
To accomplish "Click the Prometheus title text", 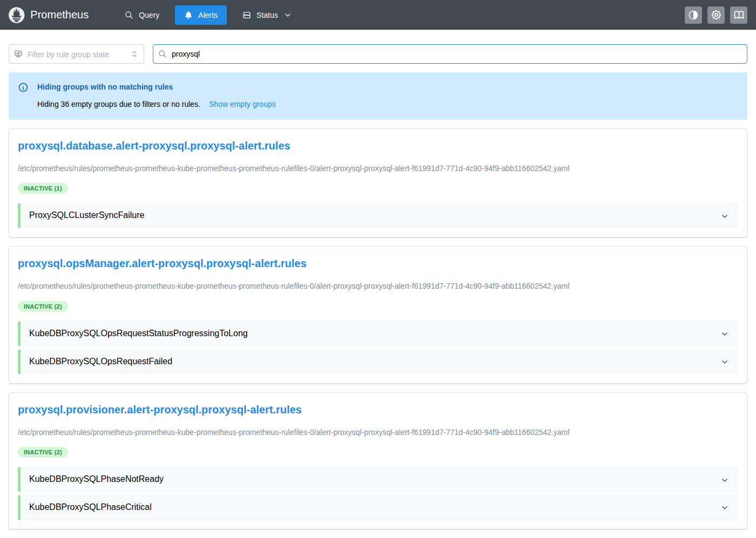I will (59, 15).
